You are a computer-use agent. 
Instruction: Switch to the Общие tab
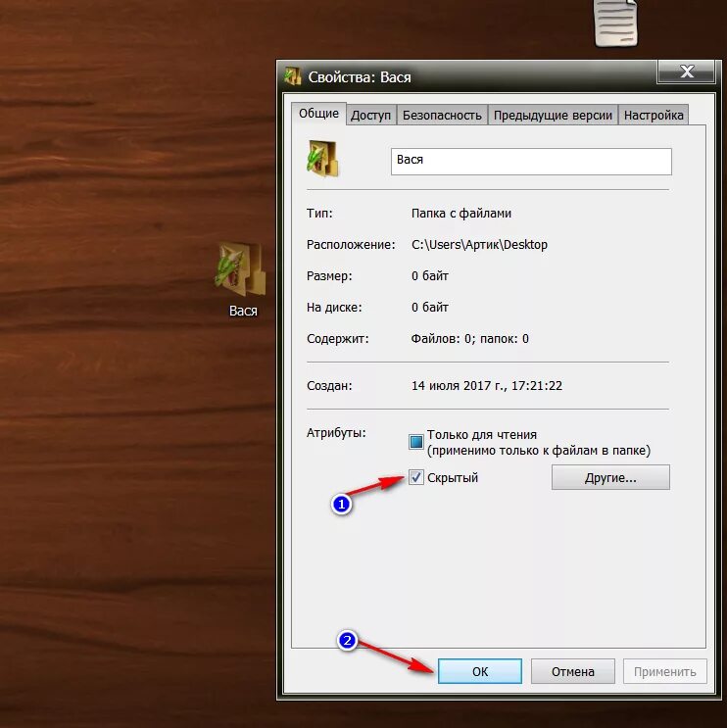tap(318, 114)
